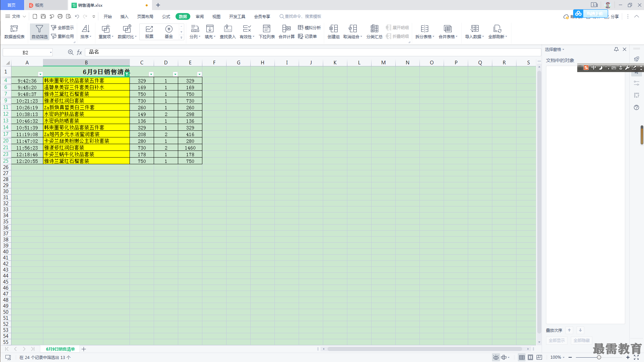Click the undo arrow icon
This screenshot has width=644, height=362.
(77, 16)
